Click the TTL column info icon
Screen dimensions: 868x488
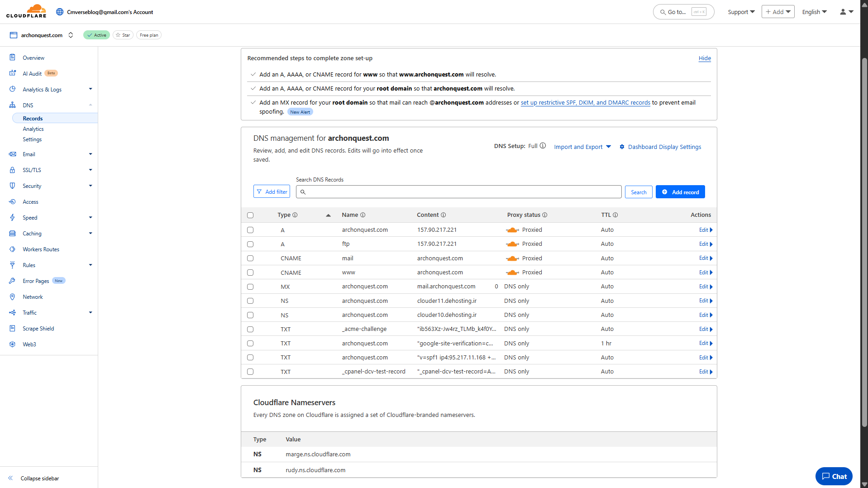pos(615,215)
